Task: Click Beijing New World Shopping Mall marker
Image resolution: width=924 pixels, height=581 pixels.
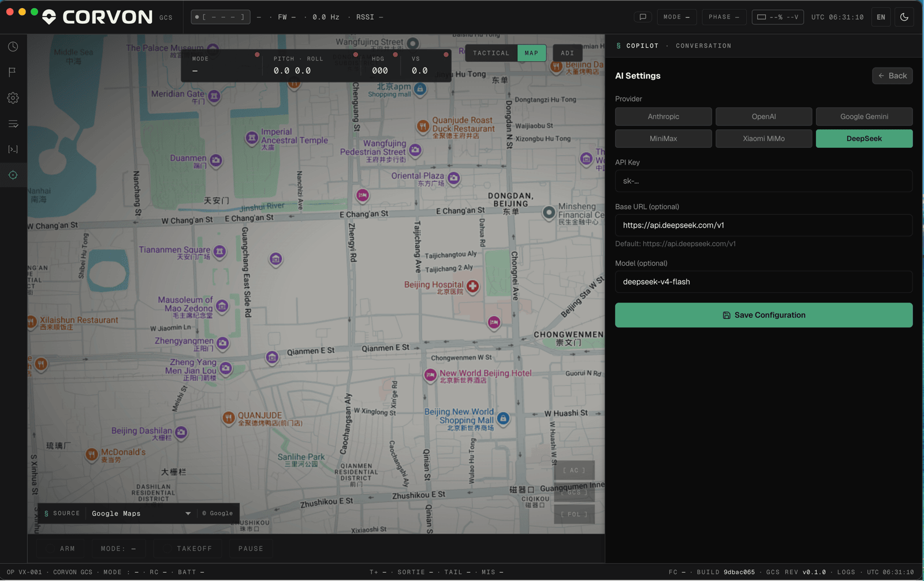Action: [503, 418]
